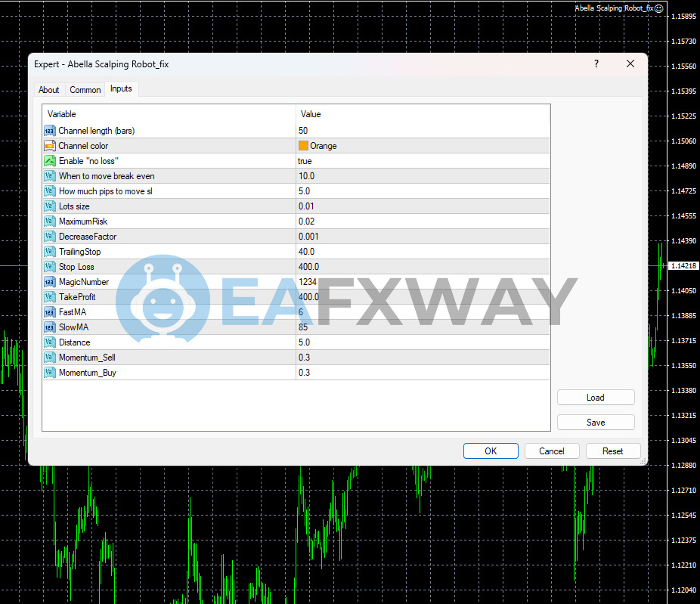Select the Stop Loss row label
700x604 pixels.
tap(76, 267)
